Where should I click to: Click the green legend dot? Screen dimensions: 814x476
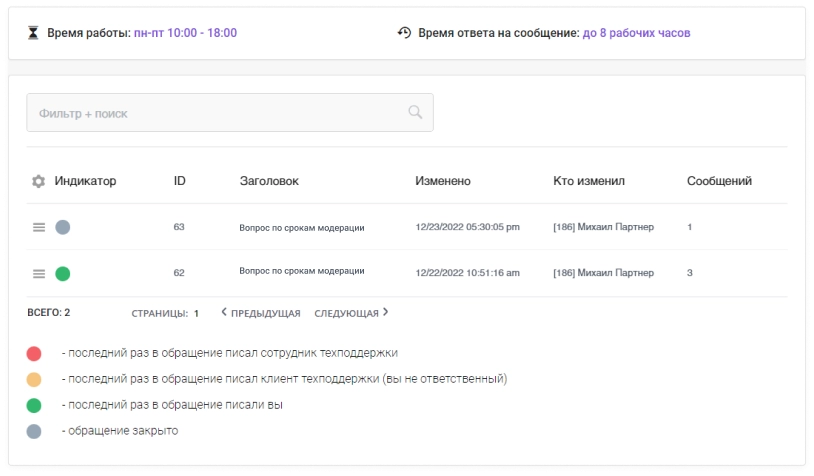click(34, 405)
